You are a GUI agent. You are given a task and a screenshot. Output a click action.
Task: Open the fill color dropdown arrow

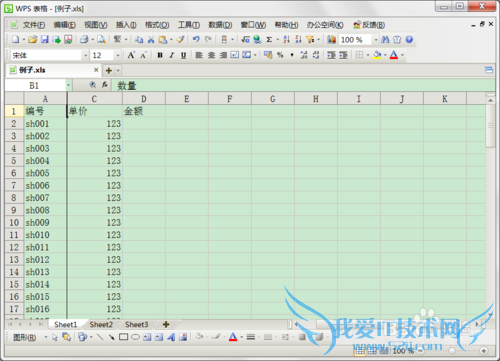click(x=385, y=55)
